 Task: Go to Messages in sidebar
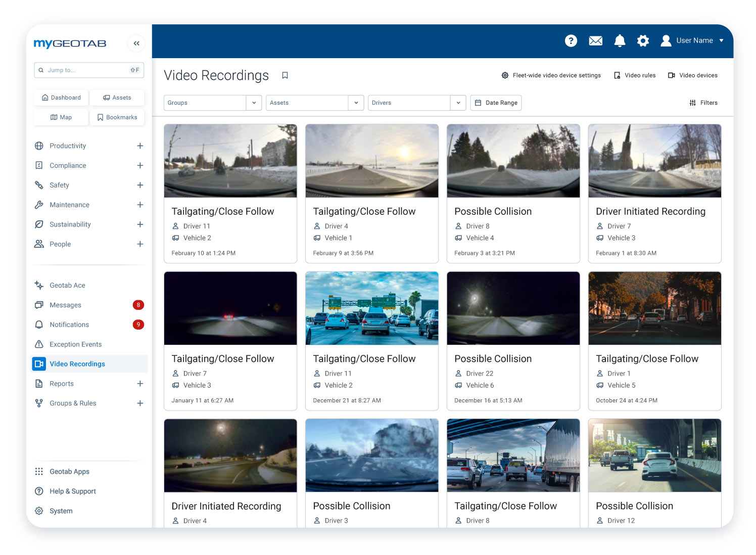pos(65,305)
